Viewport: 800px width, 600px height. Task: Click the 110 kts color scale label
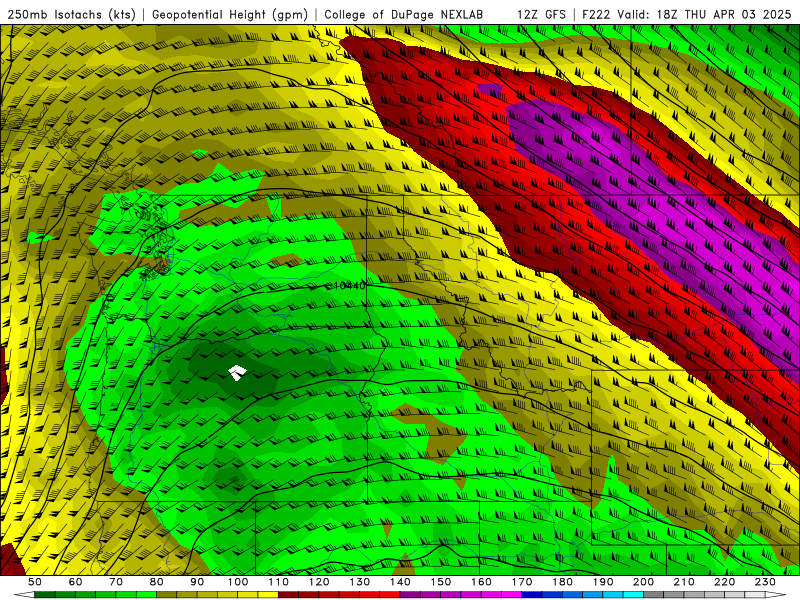(x=279, y=582)
